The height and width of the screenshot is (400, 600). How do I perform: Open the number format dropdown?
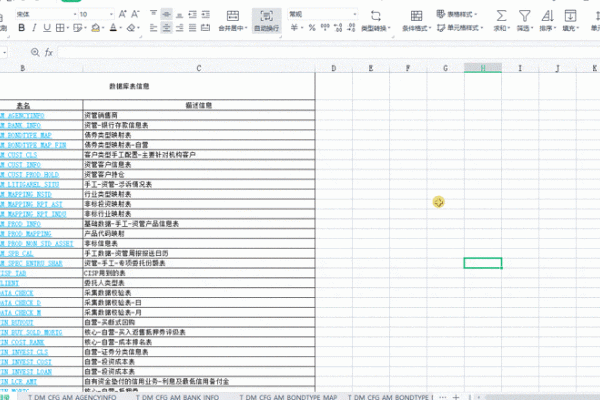pos(355,14)
